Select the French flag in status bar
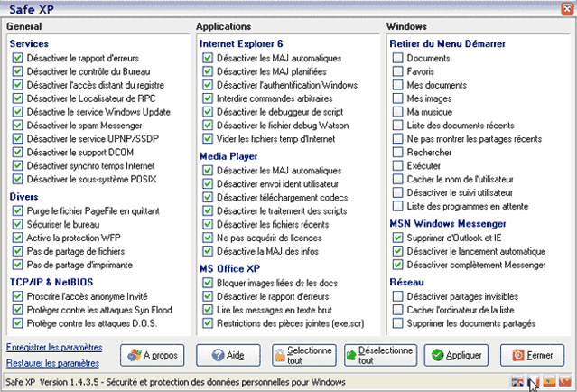The image size is (577, 392). [534, 382]
